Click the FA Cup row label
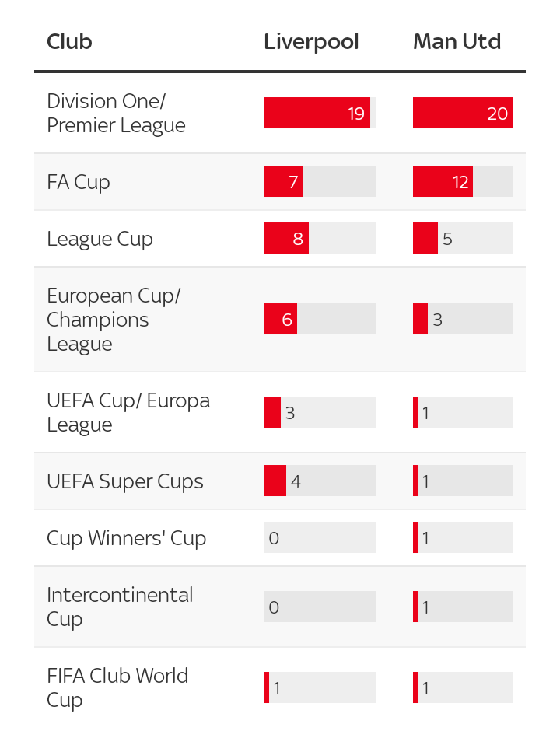This screenshot has height=738, width=560. coord(79,182)
